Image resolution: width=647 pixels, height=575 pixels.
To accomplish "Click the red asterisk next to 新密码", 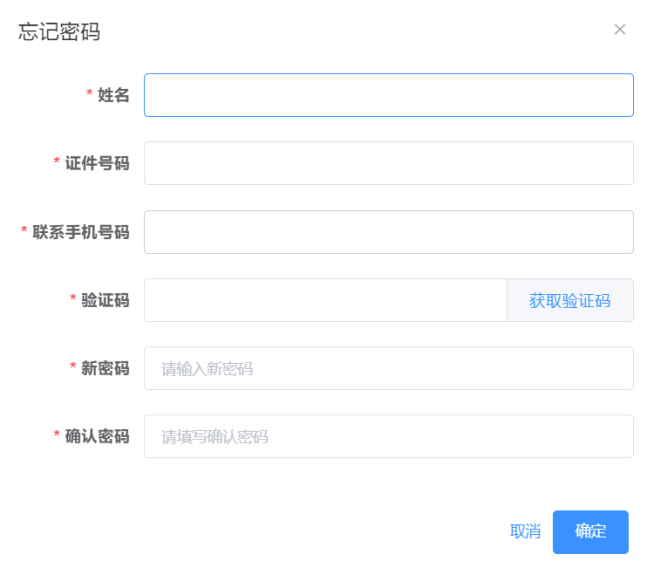I will (73, 369).
